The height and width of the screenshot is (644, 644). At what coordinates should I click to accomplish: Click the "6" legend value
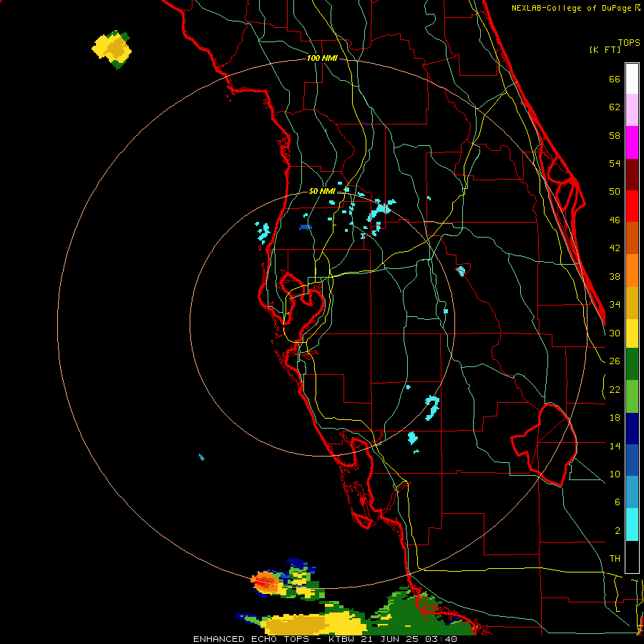point(617,502)
